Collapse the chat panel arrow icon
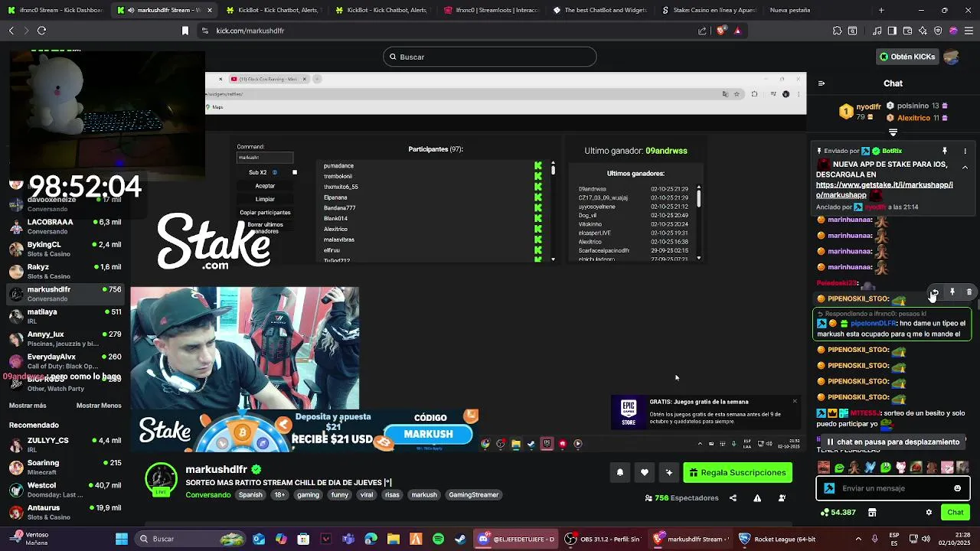 point(822,83)
